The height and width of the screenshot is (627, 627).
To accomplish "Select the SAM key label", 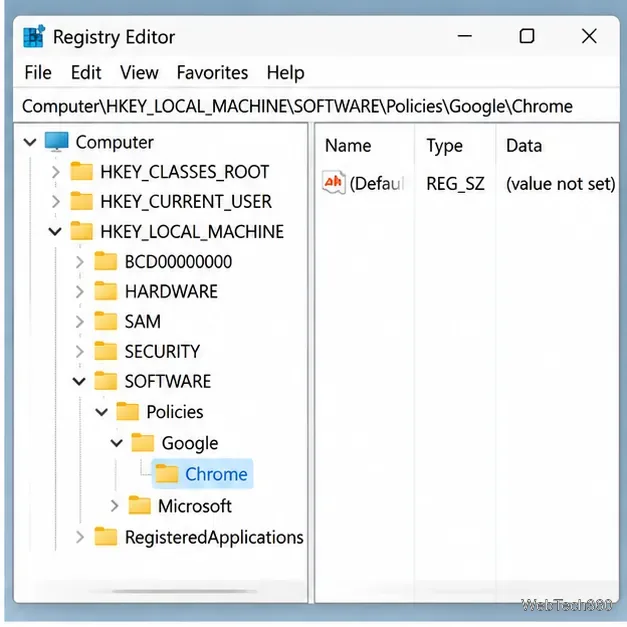I will click(x=143, y=321).
